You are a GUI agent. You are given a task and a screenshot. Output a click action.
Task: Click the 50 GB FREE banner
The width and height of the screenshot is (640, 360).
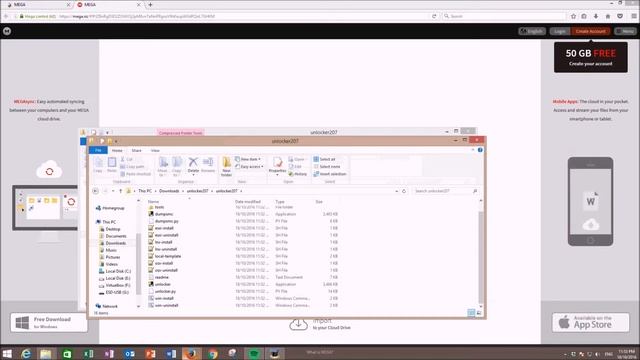click(591, 57)
